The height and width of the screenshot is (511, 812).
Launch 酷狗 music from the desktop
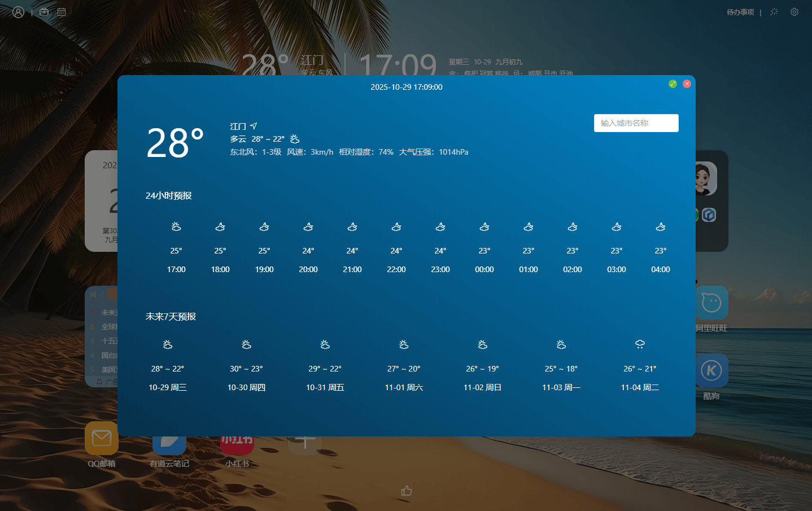(x=711, y=370)
